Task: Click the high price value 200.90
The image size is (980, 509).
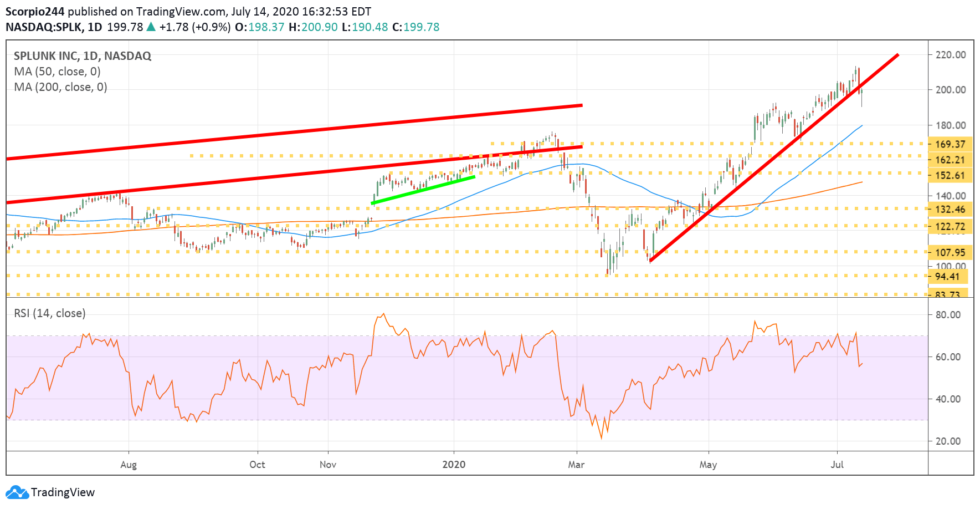Action: tap(320, 27)
